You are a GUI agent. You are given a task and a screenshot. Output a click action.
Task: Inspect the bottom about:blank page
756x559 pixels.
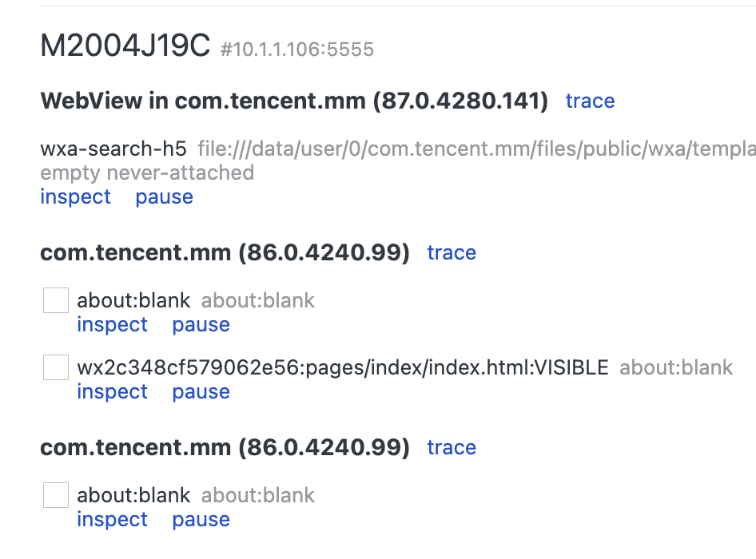pyautogui.click(x=112, y=520)
